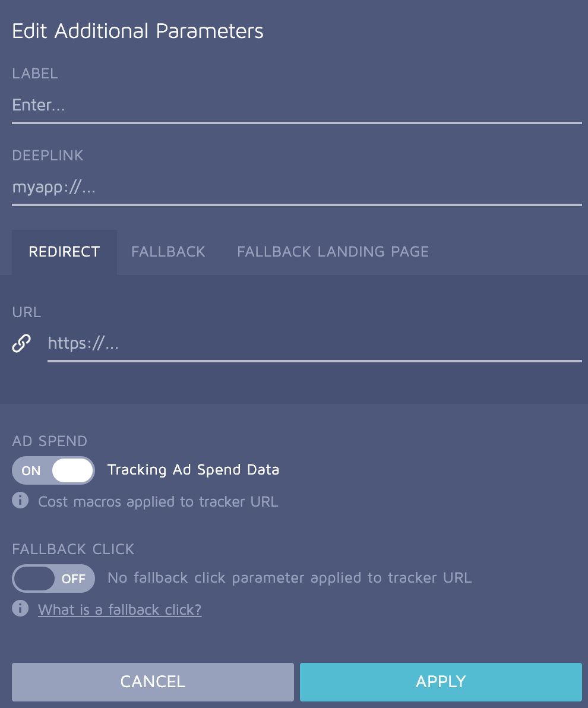Click the ON label of the Ad Spend toggle
Viewport: 588px width, 708px height.
[x=30, y=470]
